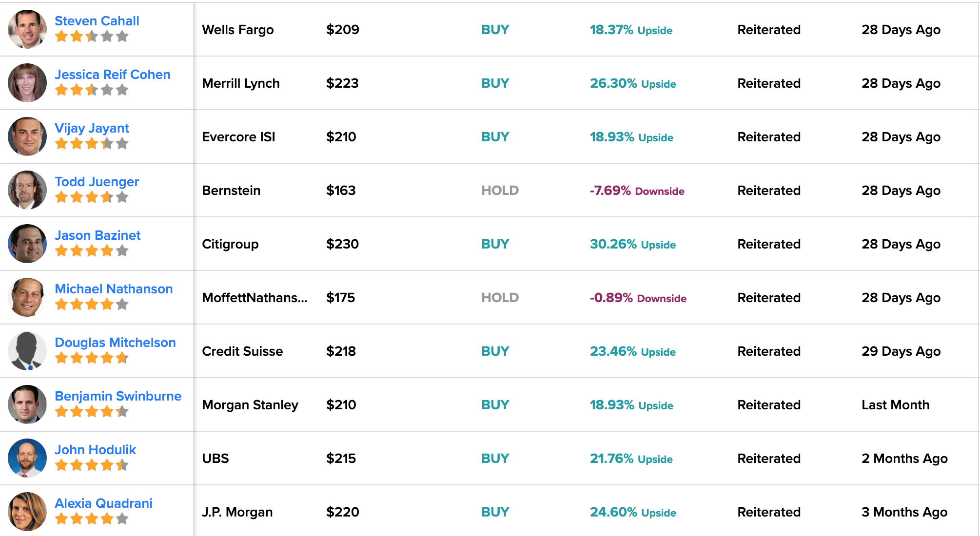980x536 pixels.
Task: Click the HOLD rating in the Bernstein row
Action: (500, 191)
